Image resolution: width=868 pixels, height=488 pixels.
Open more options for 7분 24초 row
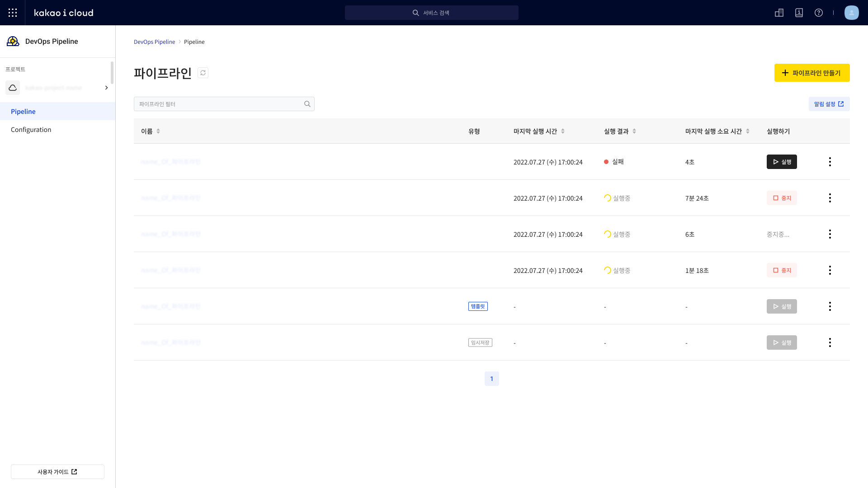[830, 198]
